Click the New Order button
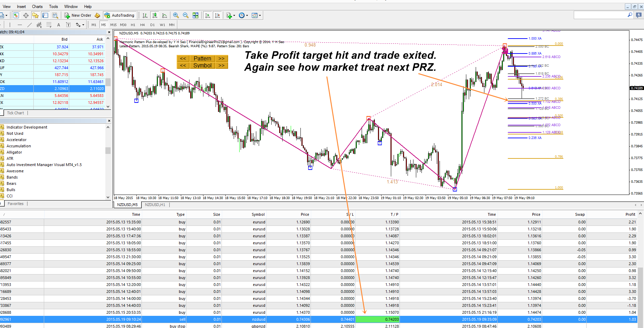Screen dimensions: 644x328 78,15
